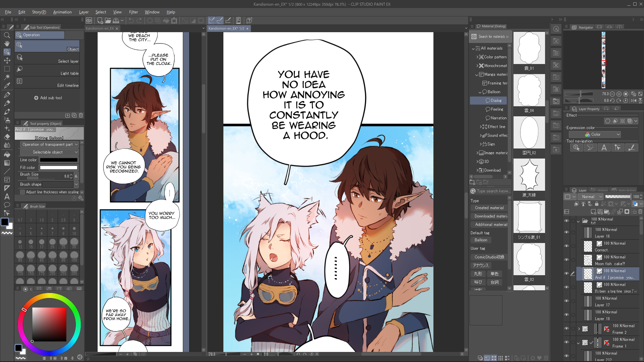Click Add sub tool button

48,98
